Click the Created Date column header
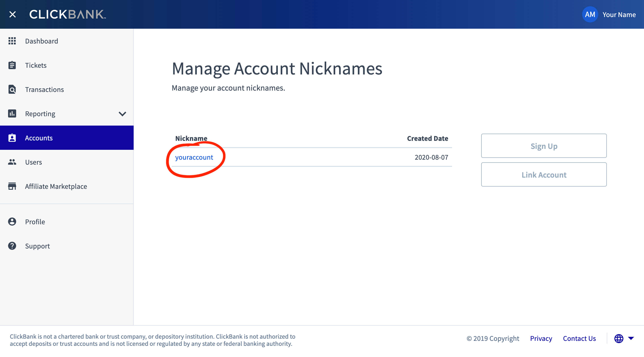644x357 pixels. [x=427, y=139]
